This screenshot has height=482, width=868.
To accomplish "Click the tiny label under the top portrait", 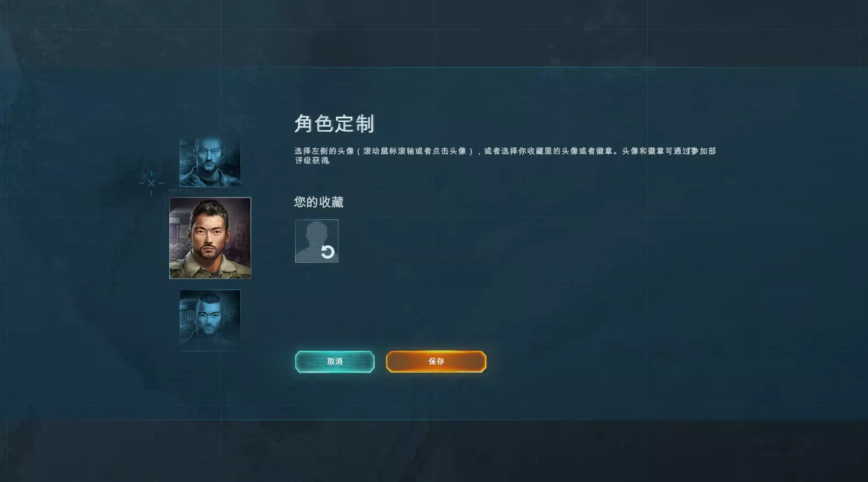I will [x=179, y=190].
